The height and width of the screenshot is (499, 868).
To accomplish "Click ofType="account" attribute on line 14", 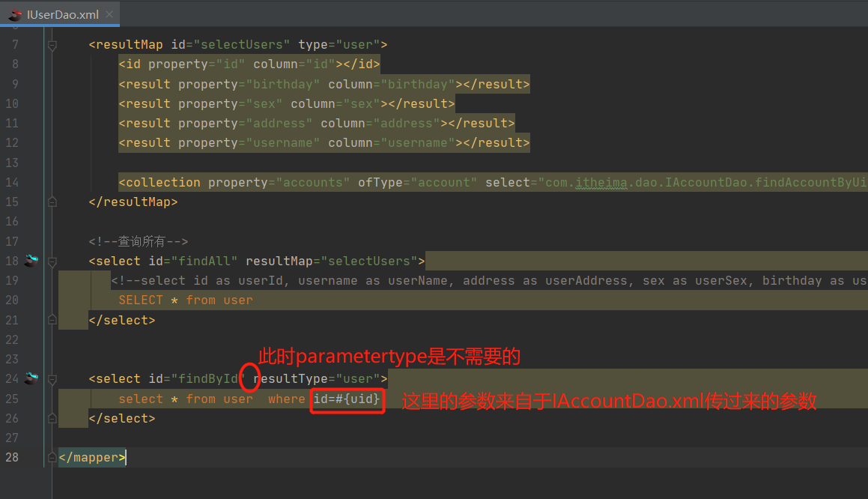I will [x=417, y=182].
